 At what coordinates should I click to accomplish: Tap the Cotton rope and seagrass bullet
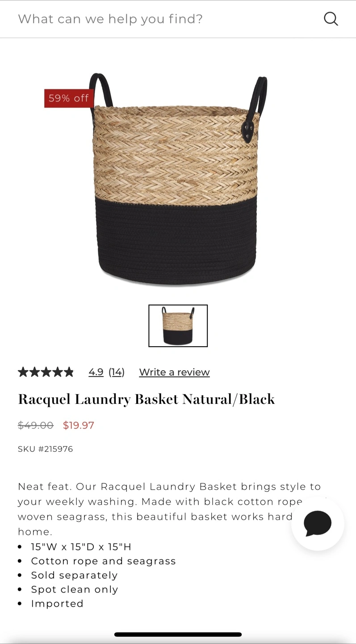(x=103, y=561)
